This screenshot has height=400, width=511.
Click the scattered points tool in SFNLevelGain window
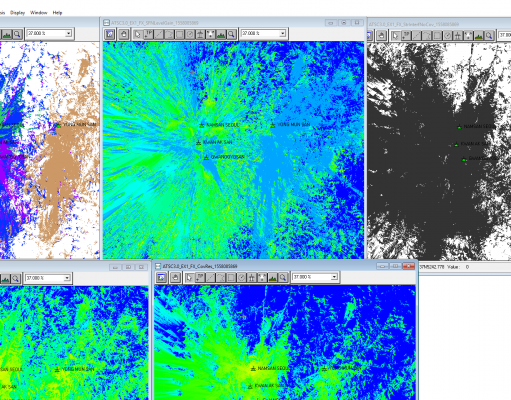[x=210, y=34]
